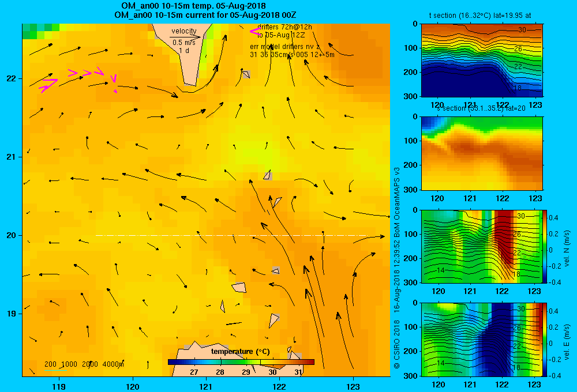Click the subtitle 'OM_an00 10-15m current for 05-Aug-2018 00Z'
Image resolution: width=577 pixels, height=392 pixels.
(x=205, y=15)
